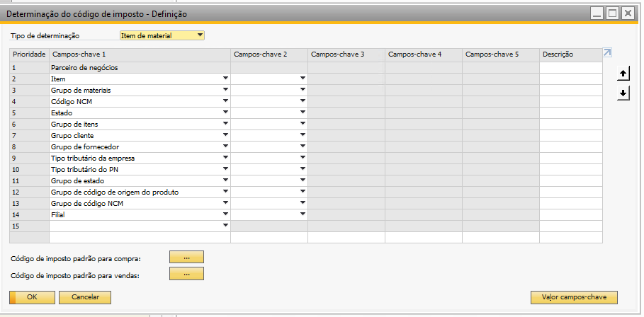Browse default tax code for compra
This screenshot has height=317, width=644.
[186, 258]
